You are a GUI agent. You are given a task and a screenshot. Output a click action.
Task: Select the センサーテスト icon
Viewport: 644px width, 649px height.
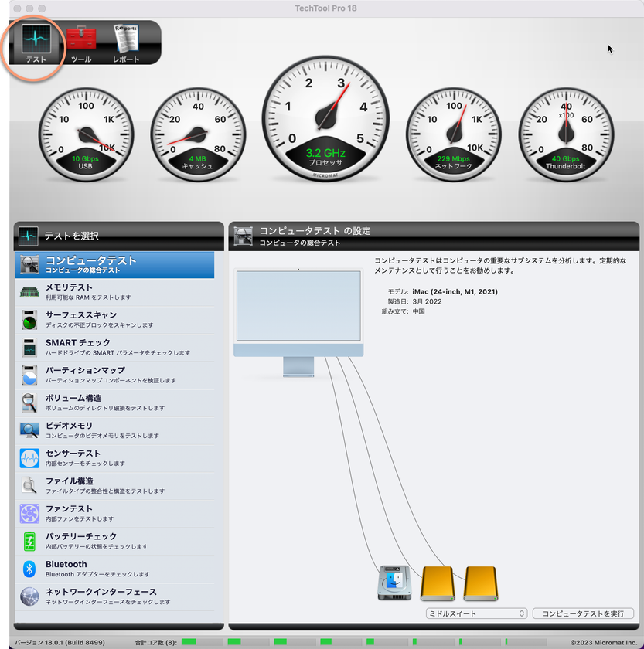[x=29, y=458]
